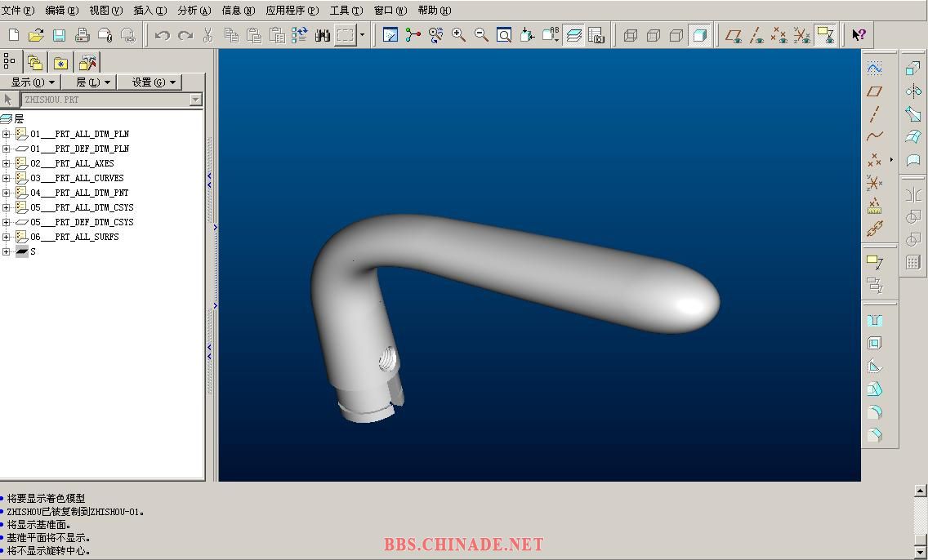Select the Hole feature tool
The width and height of the screenshot is (928, 560).
pos(875,321)
